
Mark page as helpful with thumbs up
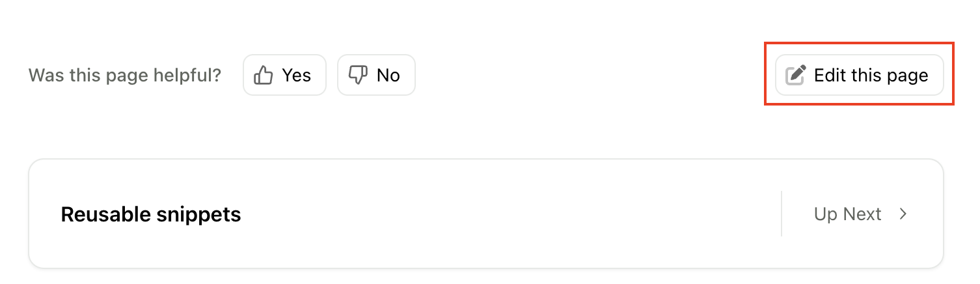point(284,75)
